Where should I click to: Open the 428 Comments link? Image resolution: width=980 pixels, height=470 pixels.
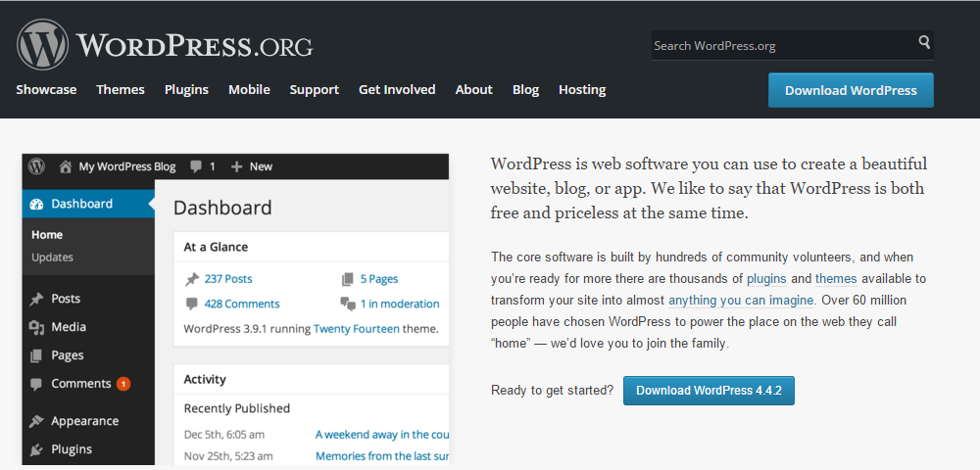tap(242, 304)
